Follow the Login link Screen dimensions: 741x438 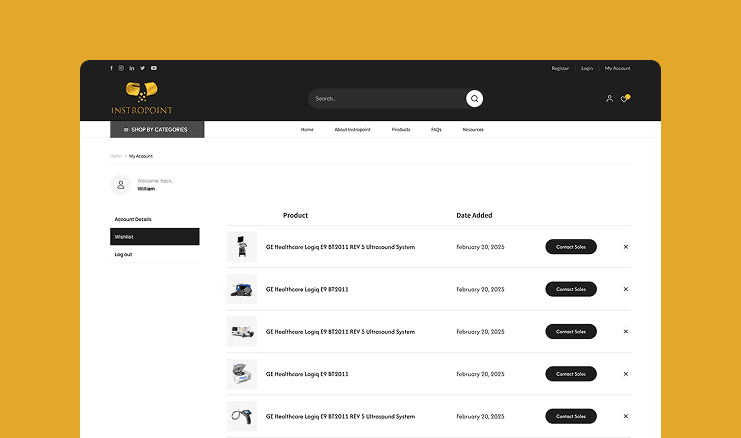point(587,69)
